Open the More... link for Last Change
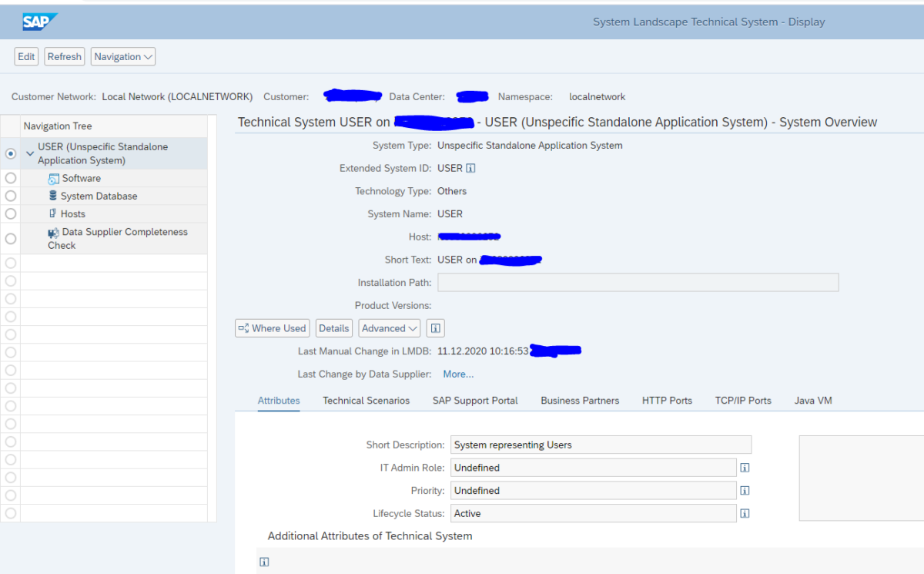The height and width of the screenshot is (574, 924). (x=457, y=374)
